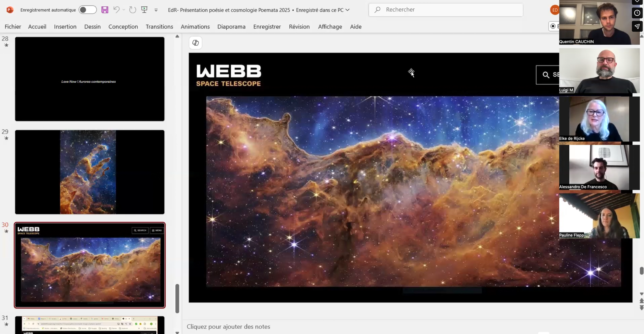Select Quentin CAUCHIN's video tile
This screenshot has width=644, height=334.
(x=599, y=22)
